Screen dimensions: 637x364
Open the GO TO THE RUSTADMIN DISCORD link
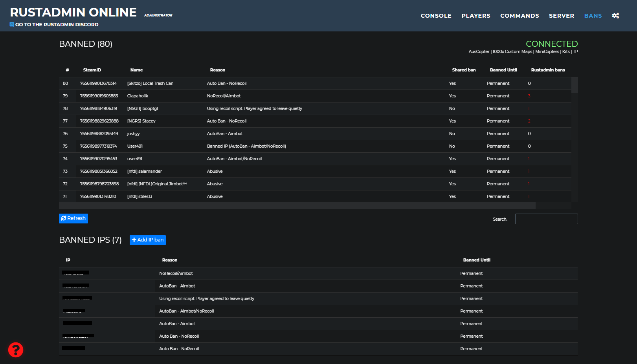[57, 24]
